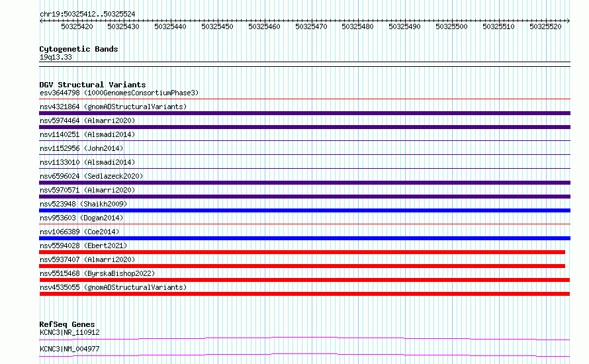Open variant nsv1152956 John2014 label
Image resolution: width=589 pixels, height=364 pixels.
click(x=81, y=148)
